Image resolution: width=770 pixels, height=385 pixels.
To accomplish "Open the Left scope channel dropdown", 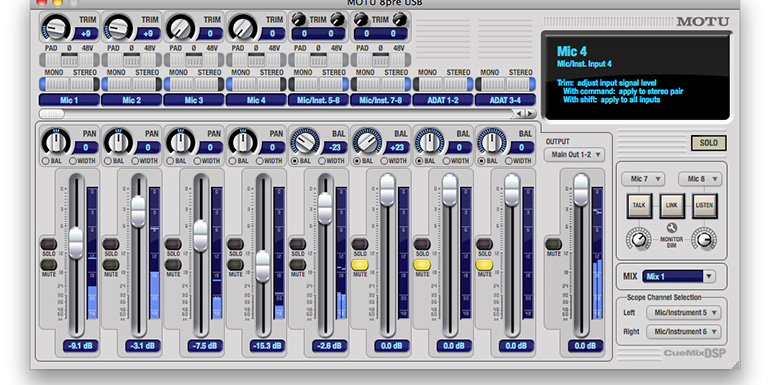I will click(x=684, y=312).
